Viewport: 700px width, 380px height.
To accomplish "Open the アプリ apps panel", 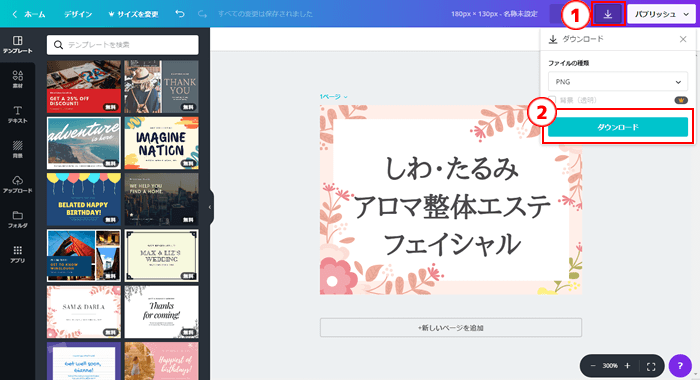I will pos(17,254).
